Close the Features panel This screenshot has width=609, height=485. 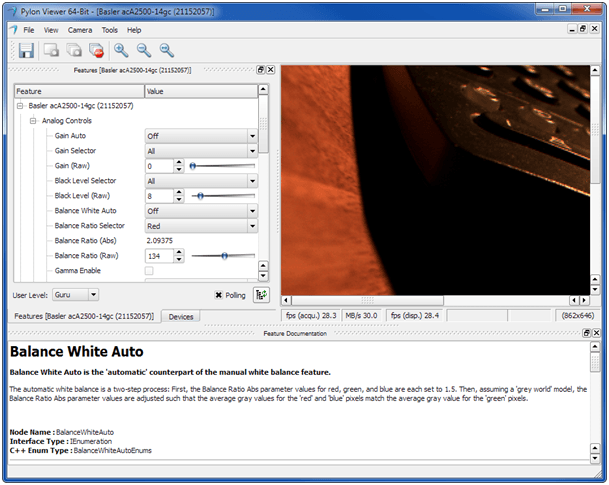click(271, 70)
